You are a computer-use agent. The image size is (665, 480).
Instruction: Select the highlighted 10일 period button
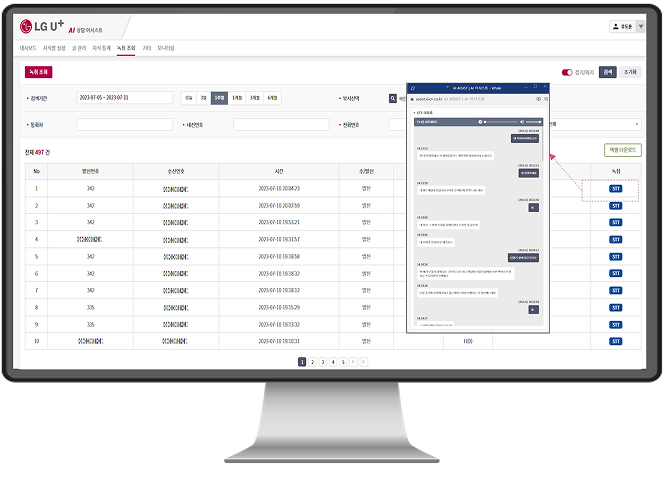[x=219, y=98]
